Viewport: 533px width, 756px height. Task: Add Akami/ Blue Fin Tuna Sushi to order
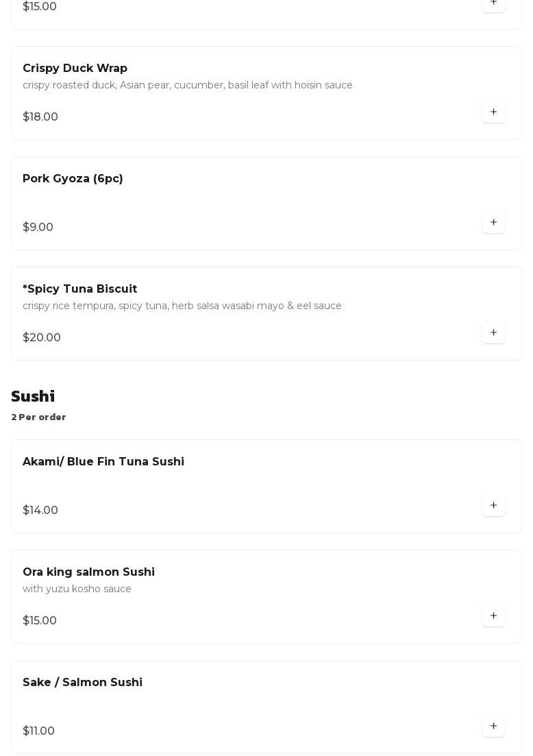(493, 505)
